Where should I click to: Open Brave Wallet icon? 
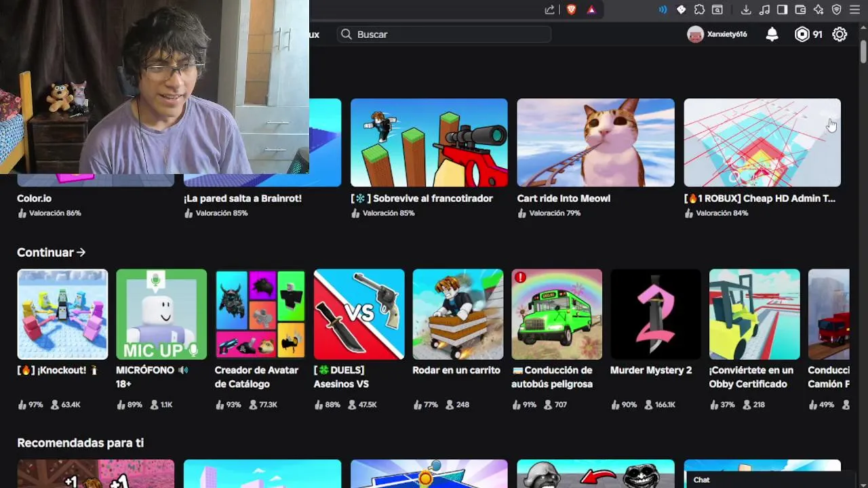(x=800, y=9)
